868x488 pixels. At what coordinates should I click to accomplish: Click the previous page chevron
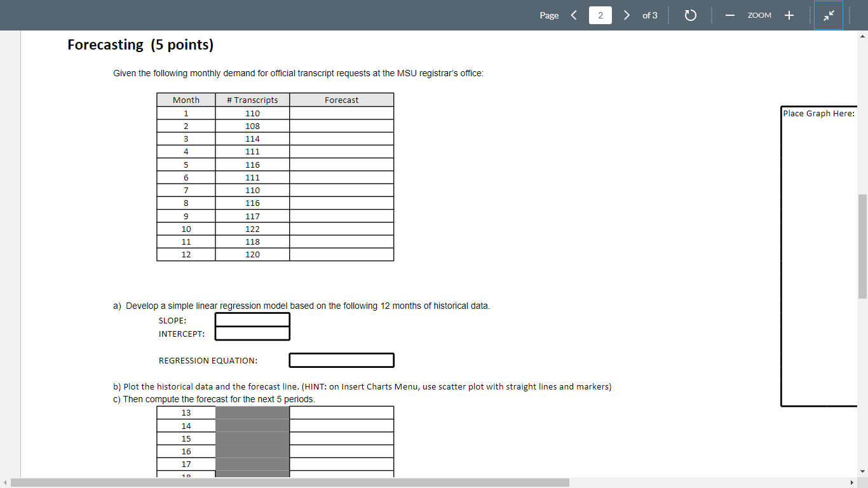click(x=574, y=15)
